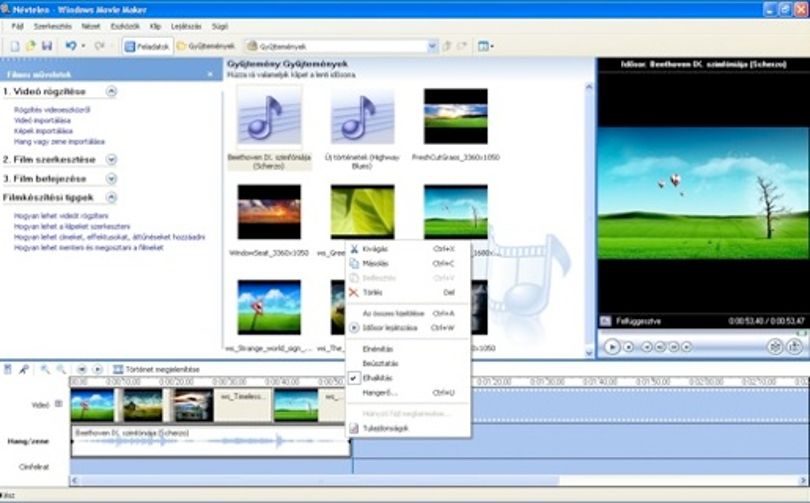Click the Undo arrow icon
Image resolution: width=810 pixels, height=503 pixels.
(71, 46)
